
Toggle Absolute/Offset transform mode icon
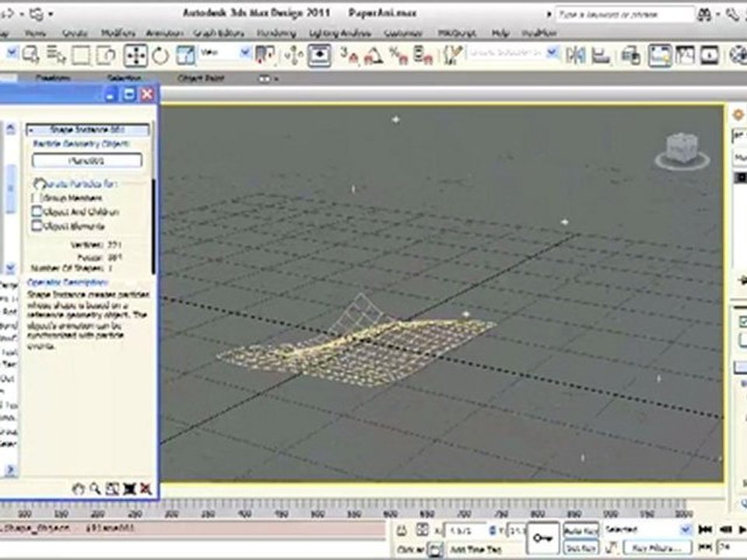(x=422, y=530)
